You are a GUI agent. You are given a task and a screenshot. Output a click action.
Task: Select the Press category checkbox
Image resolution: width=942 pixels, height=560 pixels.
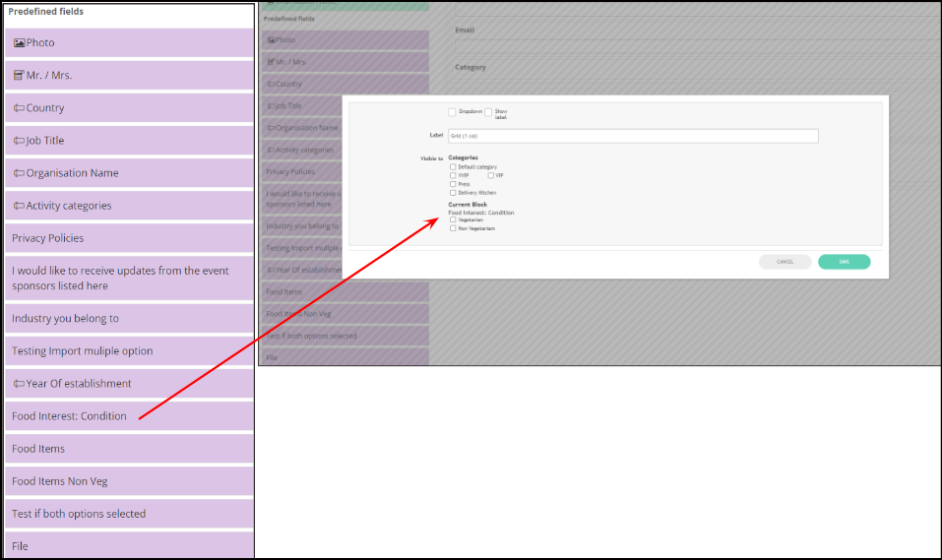click(453, 184)
